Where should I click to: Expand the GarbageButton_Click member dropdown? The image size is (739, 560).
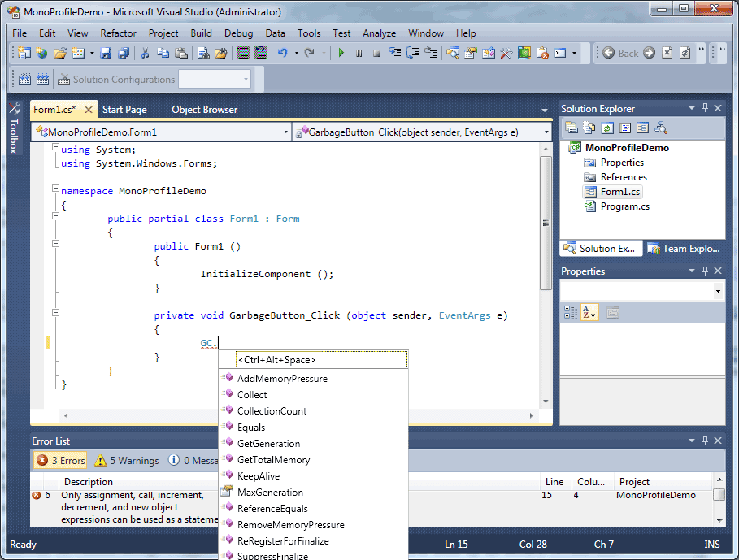point(421,132)
